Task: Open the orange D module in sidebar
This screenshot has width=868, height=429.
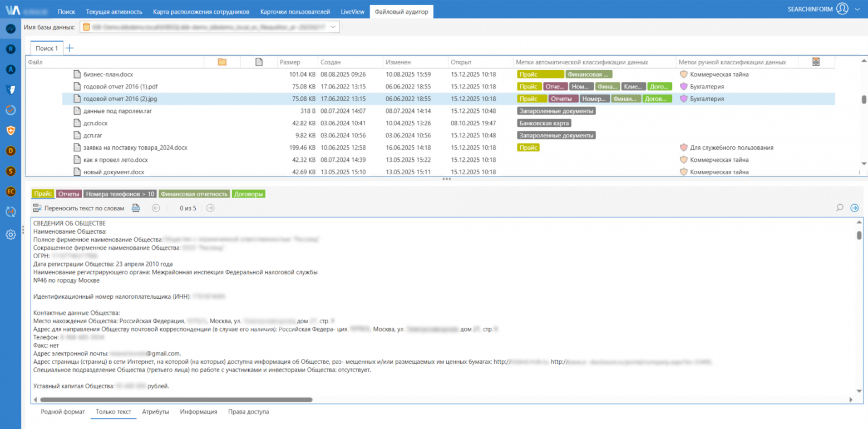Action: coord(11,151)
